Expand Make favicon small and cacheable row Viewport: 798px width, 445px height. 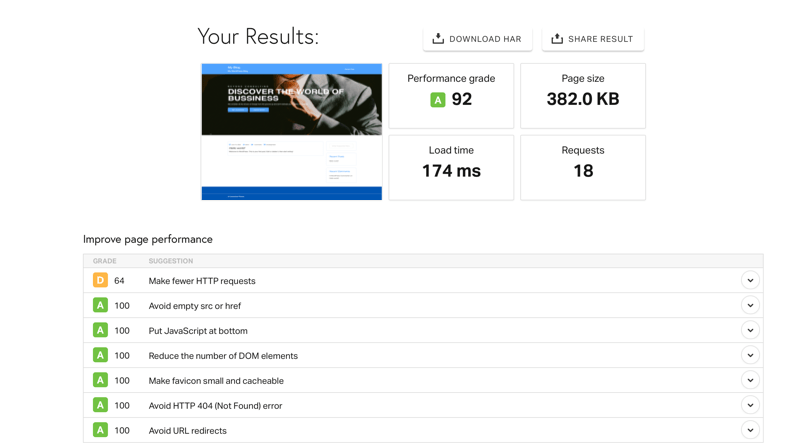pos(750,380)
